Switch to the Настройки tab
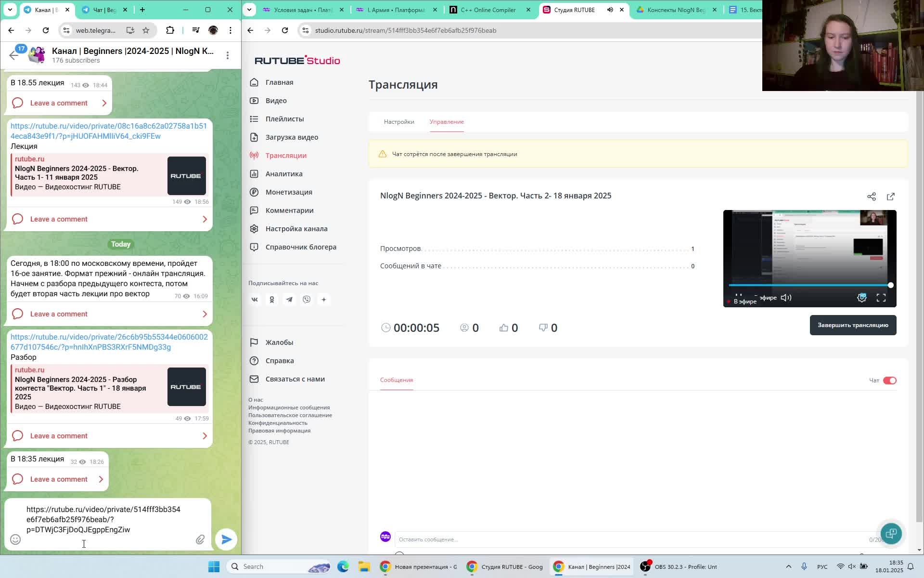Screen dimensions: 924x578 (399, 122)
